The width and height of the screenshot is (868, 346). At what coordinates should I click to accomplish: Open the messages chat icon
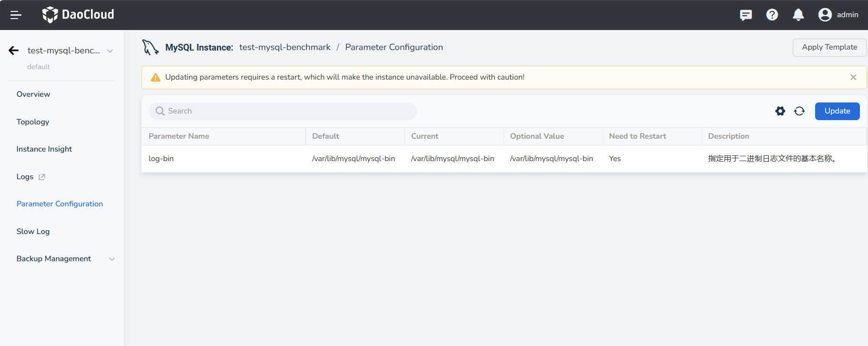(x=746, y=15)
